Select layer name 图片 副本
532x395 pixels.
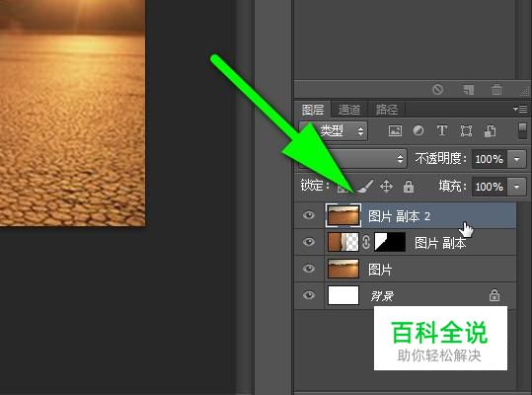(x=440, y=243)
